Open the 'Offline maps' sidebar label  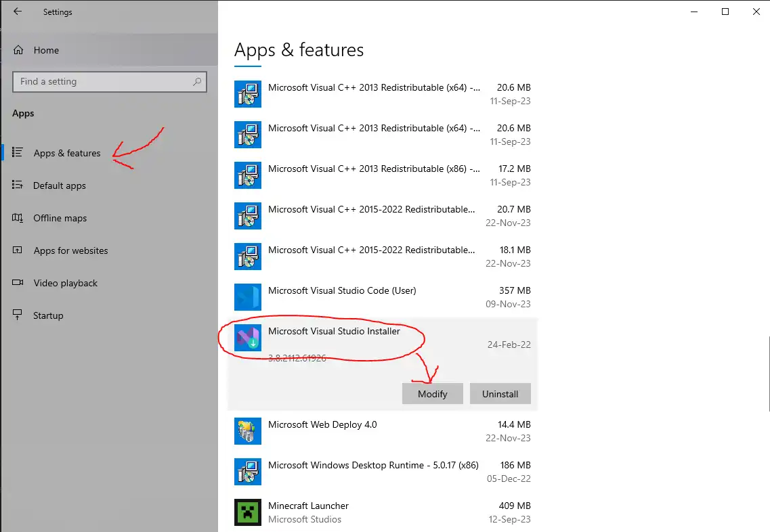click(60, 218)
